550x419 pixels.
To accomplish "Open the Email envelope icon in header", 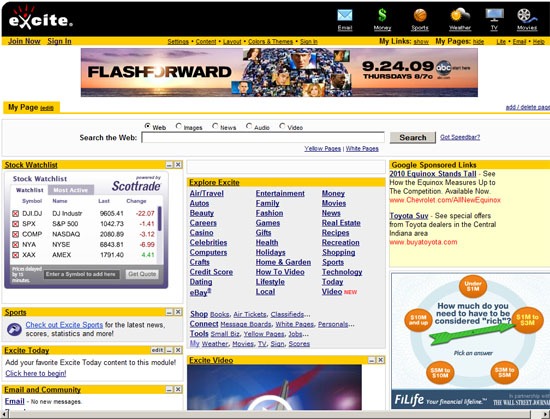I will [344, 16].
